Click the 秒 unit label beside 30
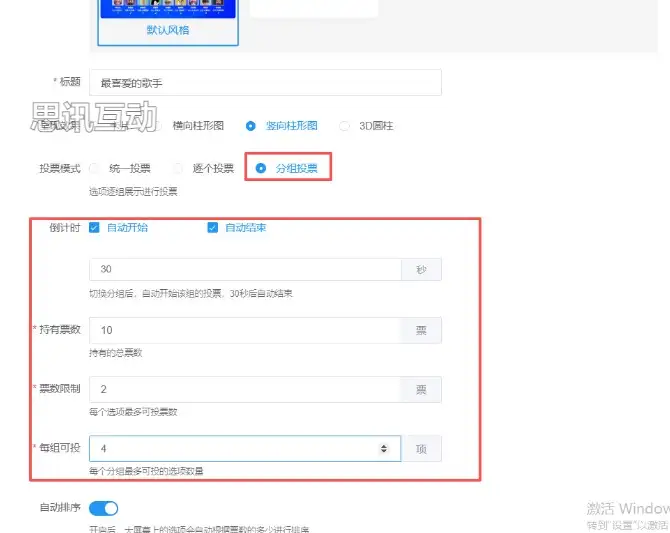670x533 pixels. click(421, 269)
